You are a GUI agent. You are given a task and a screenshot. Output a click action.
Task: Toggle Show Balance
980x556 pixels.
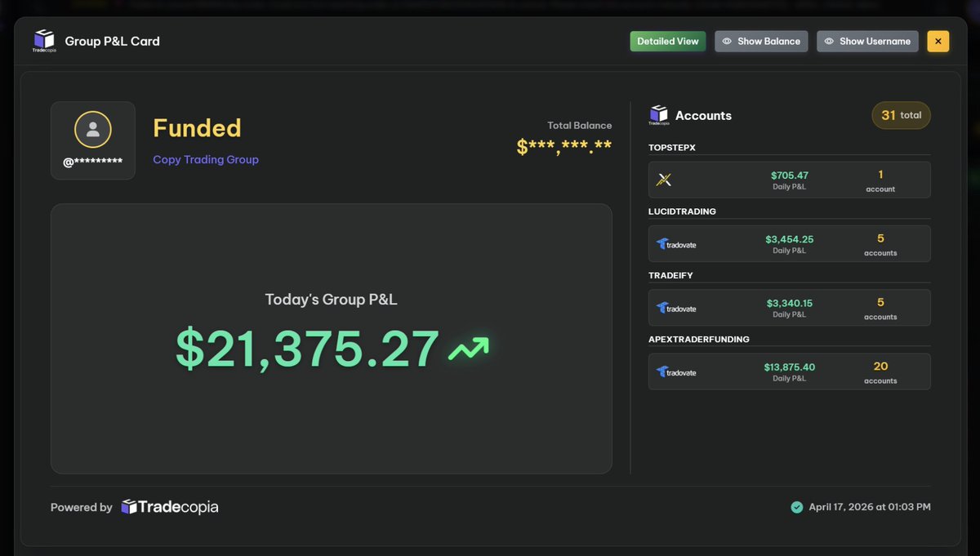(761, 42)
